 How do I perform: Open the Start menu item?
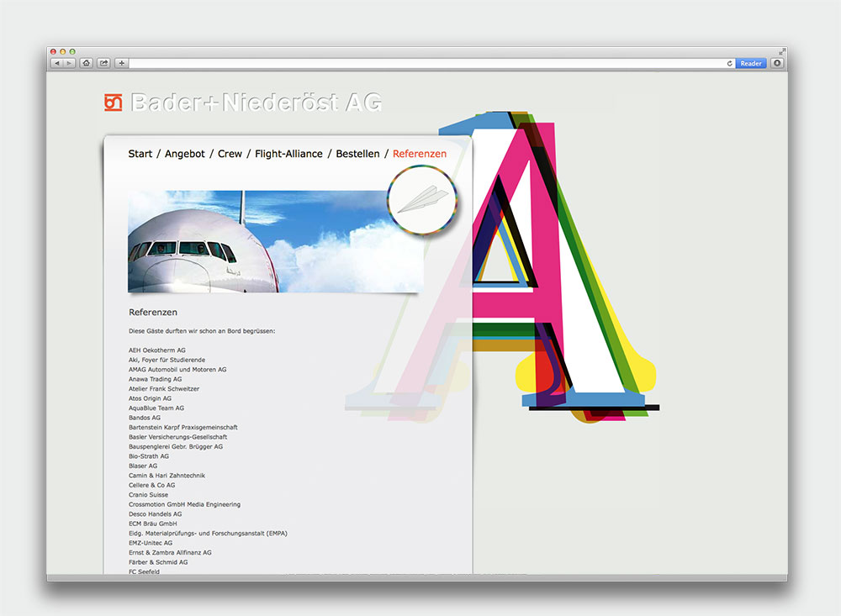(x=140, y=154)
